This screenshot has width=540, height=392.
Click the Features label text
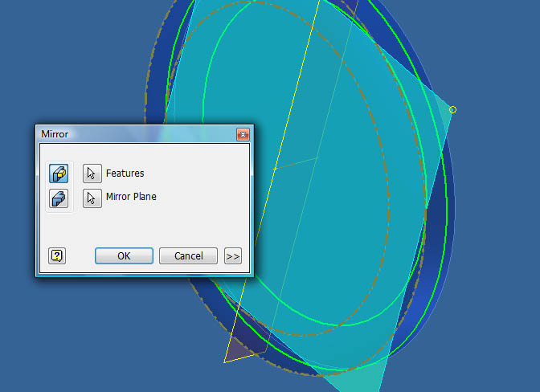coord(125,174)
